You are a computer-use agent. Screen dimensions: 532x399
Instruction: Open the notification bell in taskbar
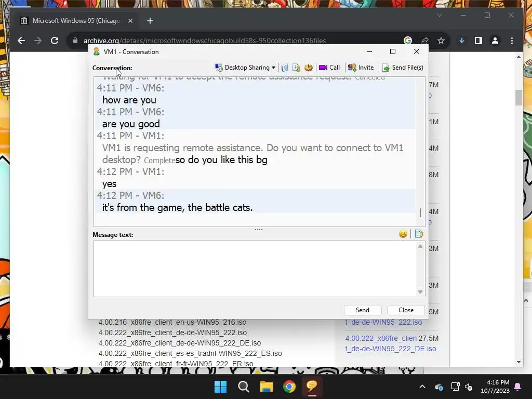[x=518, y=387]
